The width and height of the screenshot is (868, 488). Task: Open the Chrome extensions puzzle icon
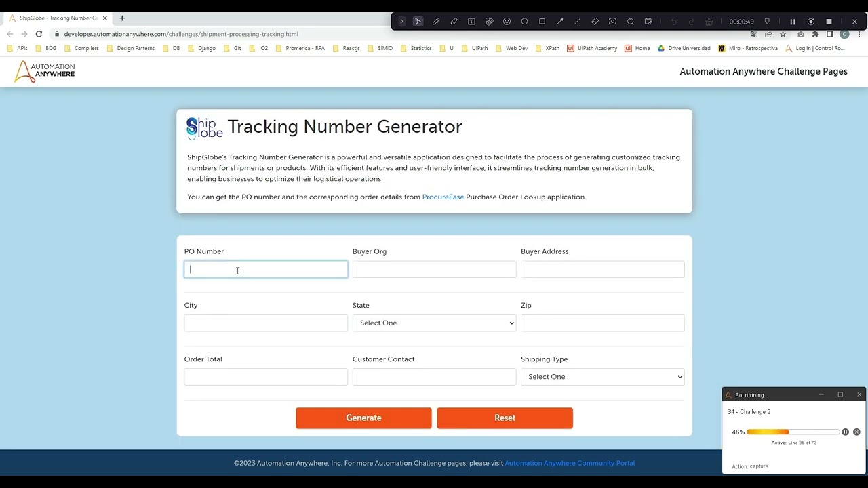tap(815, 34)
